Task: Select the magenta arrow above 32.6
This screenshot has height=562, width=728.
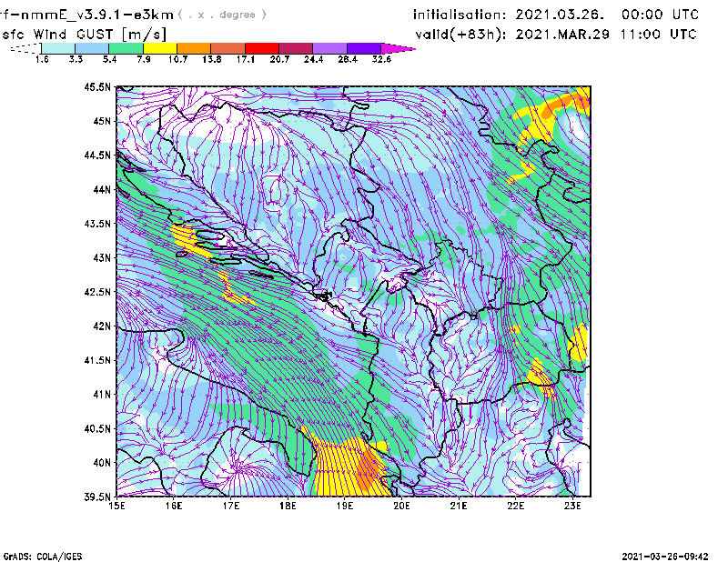Action: coord(398,48)
